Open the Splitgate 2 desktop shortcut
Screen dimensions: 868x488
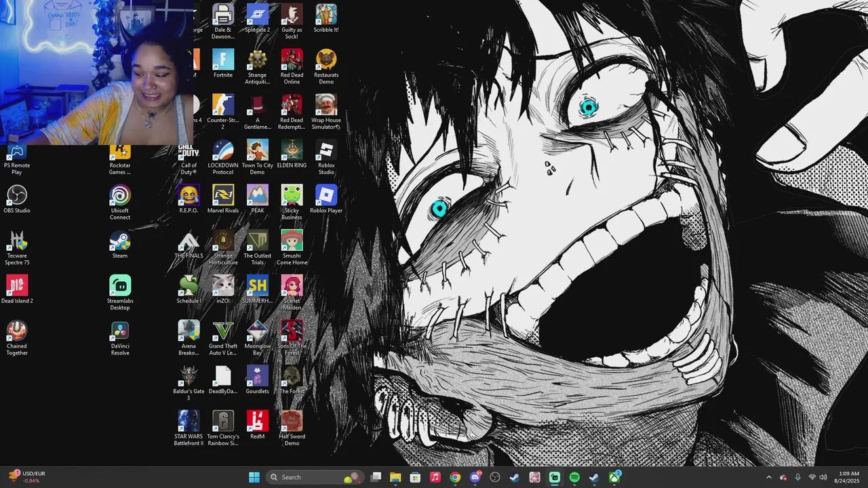pyautogui.click(x=257, y=18)
